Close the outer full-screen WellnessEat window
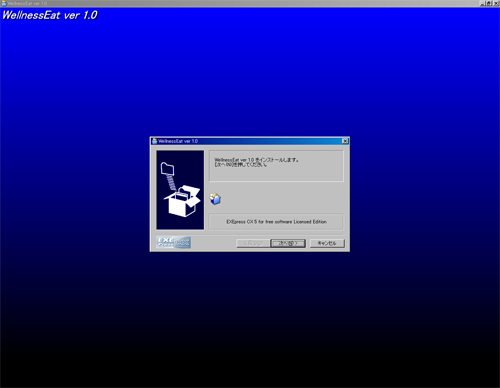 click(496, 3)
